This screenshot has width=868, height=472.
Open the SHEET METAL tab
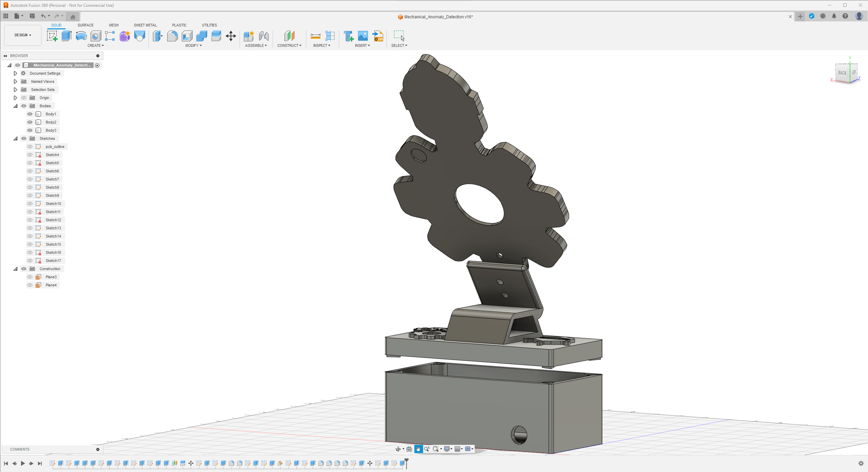(x=145, y=25)
